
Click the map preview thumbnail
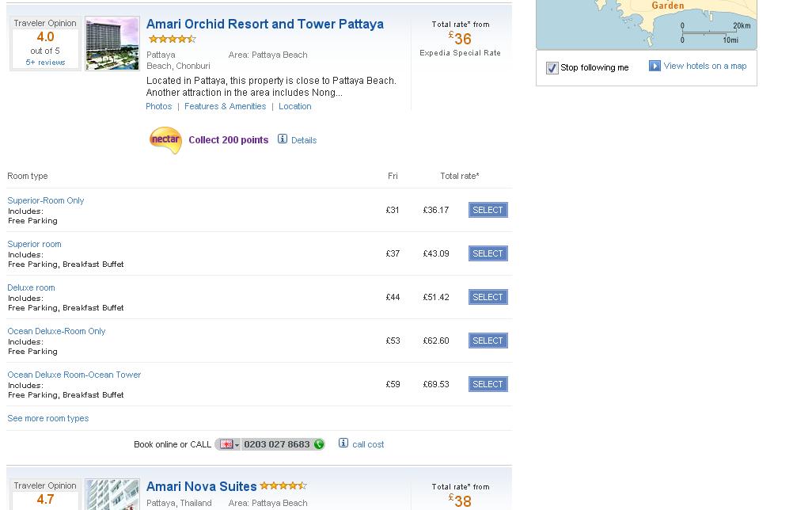(x=647, y=25)
